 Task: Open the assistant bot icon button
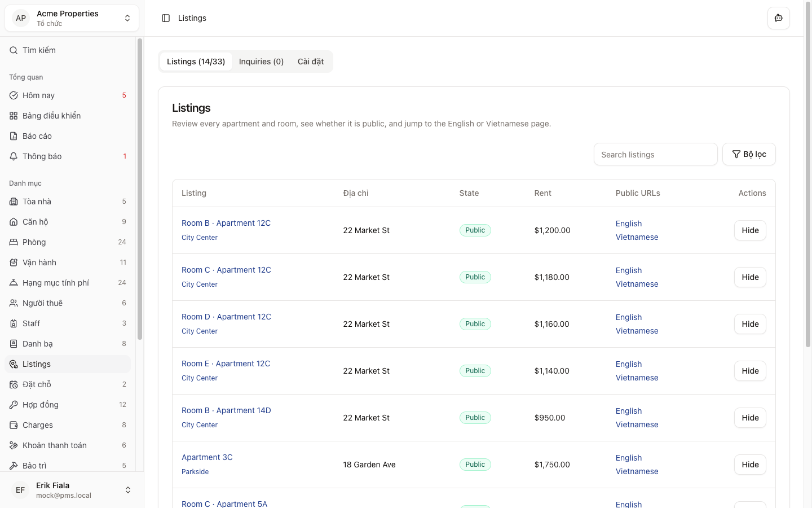point(778,18)
